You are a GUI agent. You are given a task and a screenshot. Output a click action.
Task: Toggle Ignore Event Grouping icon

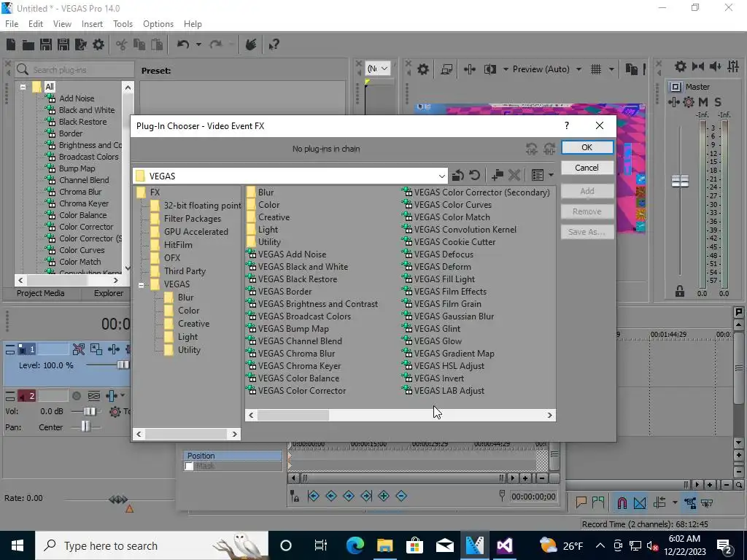(x=708, y=502)
